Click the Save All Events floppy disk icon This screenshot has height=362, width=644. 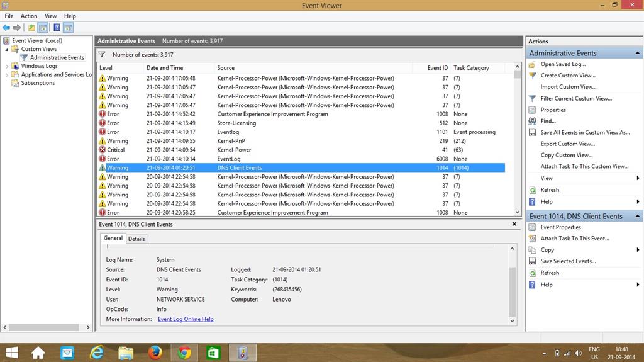pyautogui.click(x=532, y=132)
